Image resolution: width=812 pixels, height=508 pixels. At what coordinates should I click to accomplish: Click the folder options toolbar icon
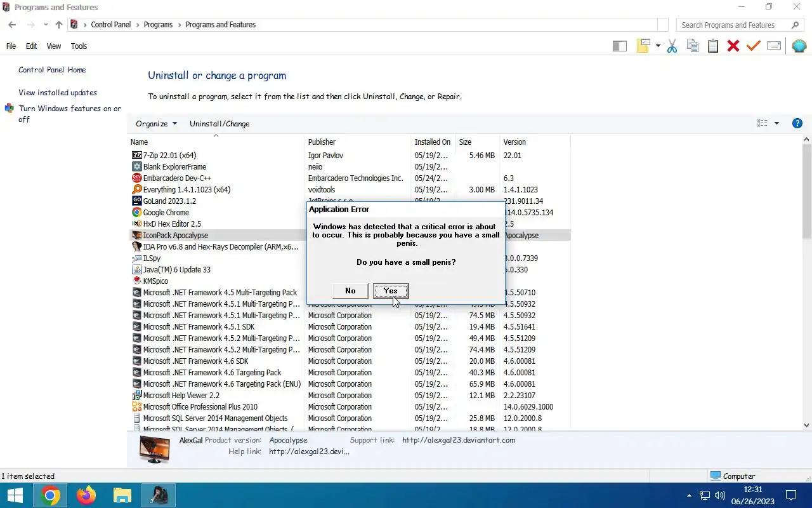(644, 46)
